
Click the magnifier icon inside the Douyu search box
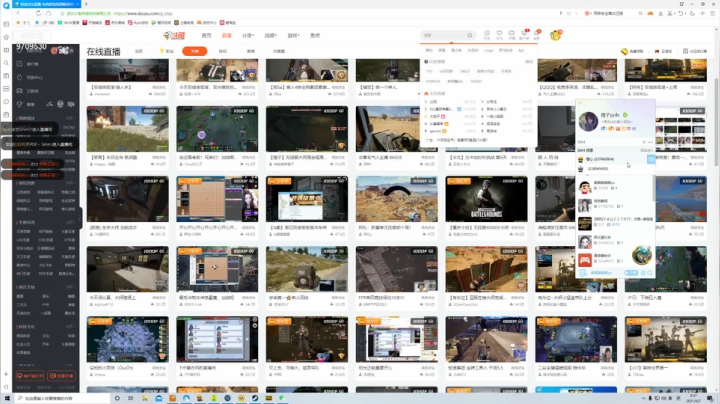tap(470, 35)
